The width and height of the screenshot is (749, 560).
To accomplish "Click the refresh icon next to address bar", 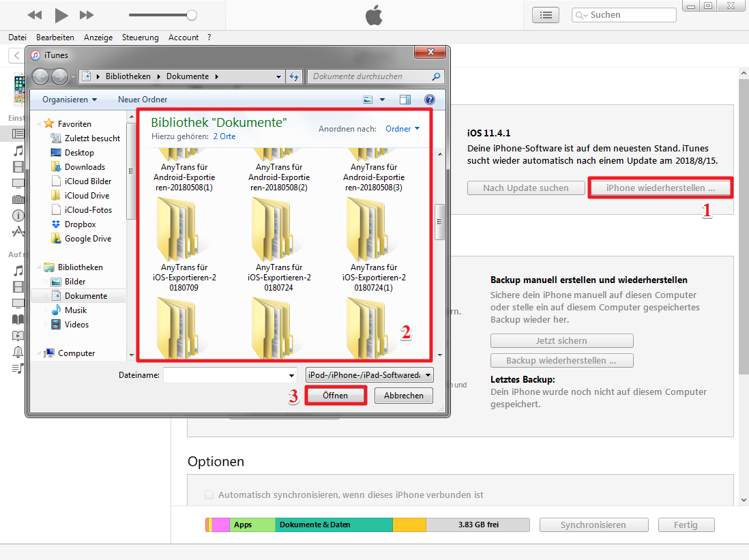I will coord(295,76).
